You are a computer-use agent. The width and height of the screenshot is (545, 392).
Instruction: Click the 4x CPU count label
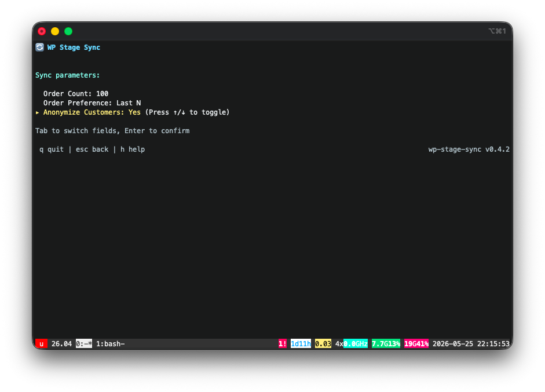click(x=339, y=344)
